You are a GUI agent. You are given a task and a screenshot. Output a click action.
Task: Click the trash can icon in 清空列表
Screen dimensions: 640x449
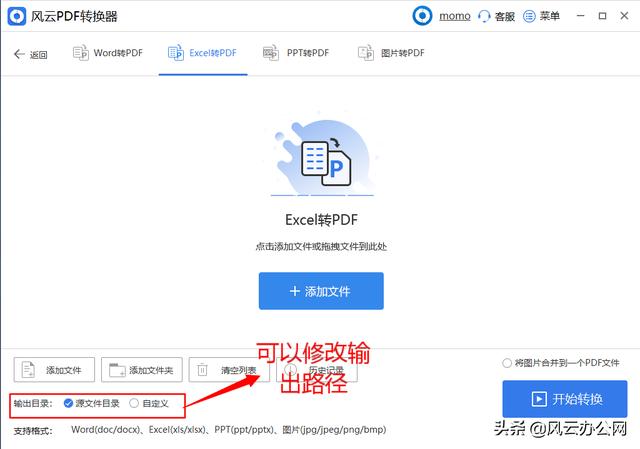[x=202, y=370]
